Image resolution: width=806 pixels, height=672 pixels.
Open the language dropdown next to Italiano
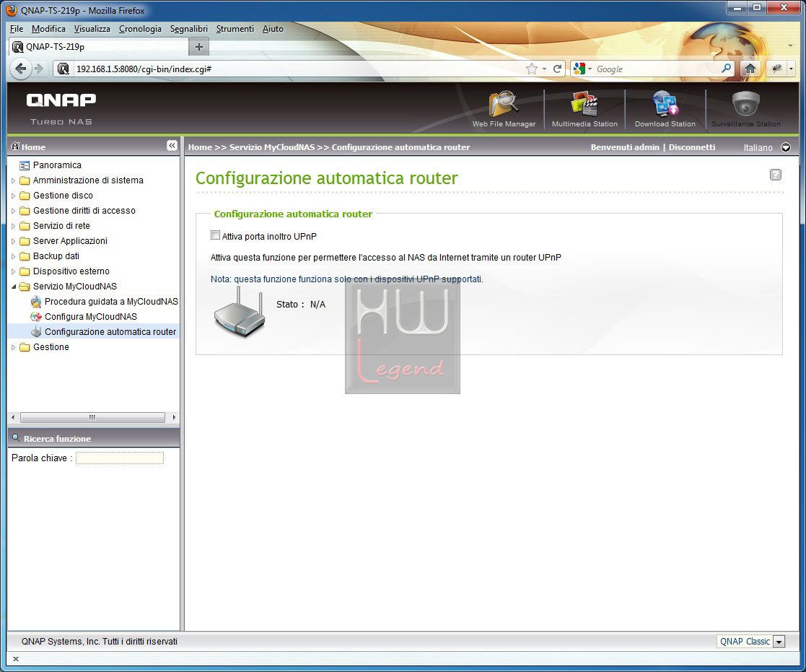(786, 147)
